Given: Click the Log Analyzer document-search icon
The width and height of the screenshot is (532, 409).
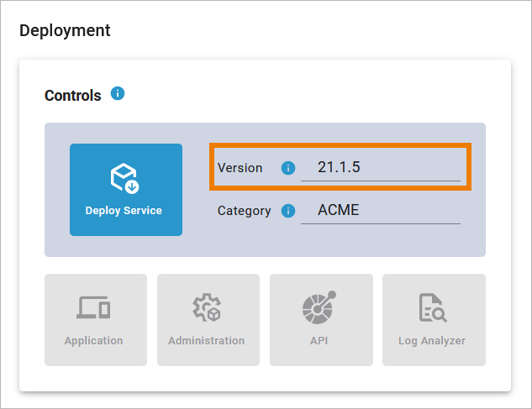Looking at the screenshot, I should coord(433,308).
